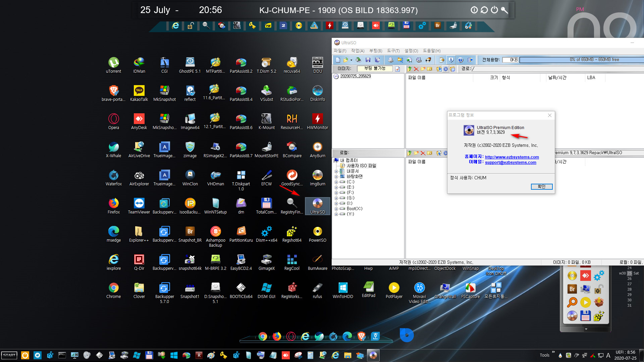Click the Make CD/DVD image icon
Image resolution: width=644 pixels, height=362 pixels.
391,60
